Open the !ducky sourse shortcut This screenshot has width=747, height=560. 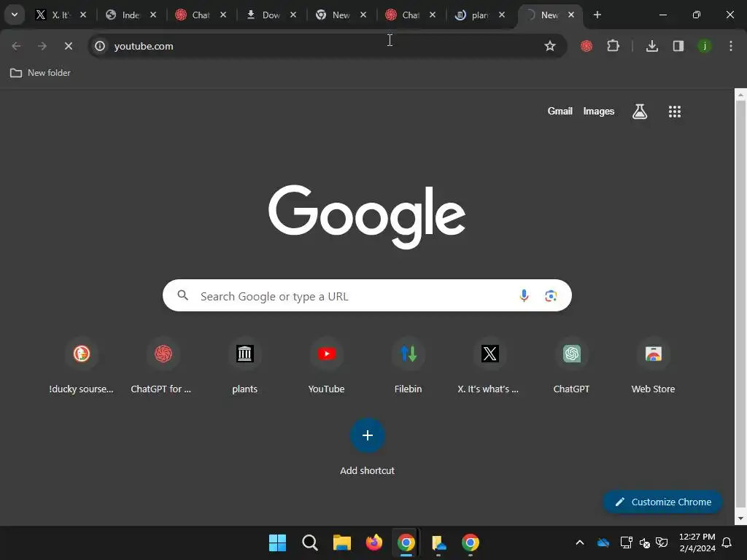pyautogui.click(x=82, y=366)
